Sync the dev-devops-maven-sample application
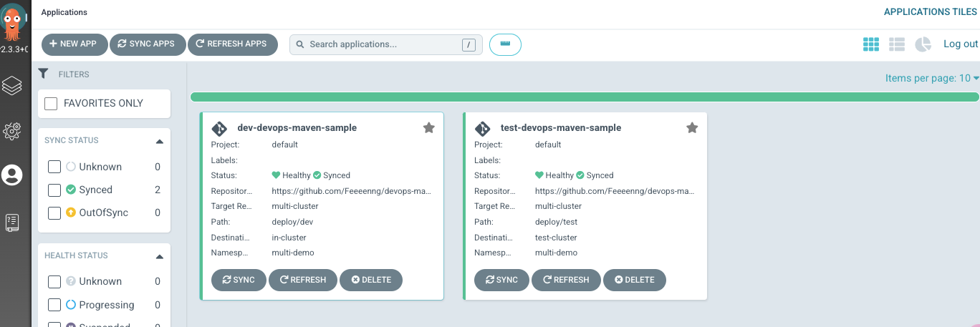 [x=239, y=280]
